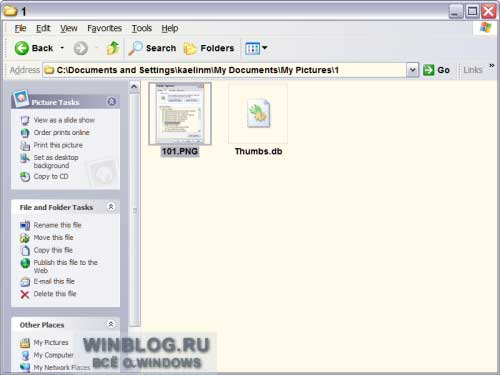The width and height of the screenshot is (500, 375).
Task: Minimize the folder window
Action: 455,12
